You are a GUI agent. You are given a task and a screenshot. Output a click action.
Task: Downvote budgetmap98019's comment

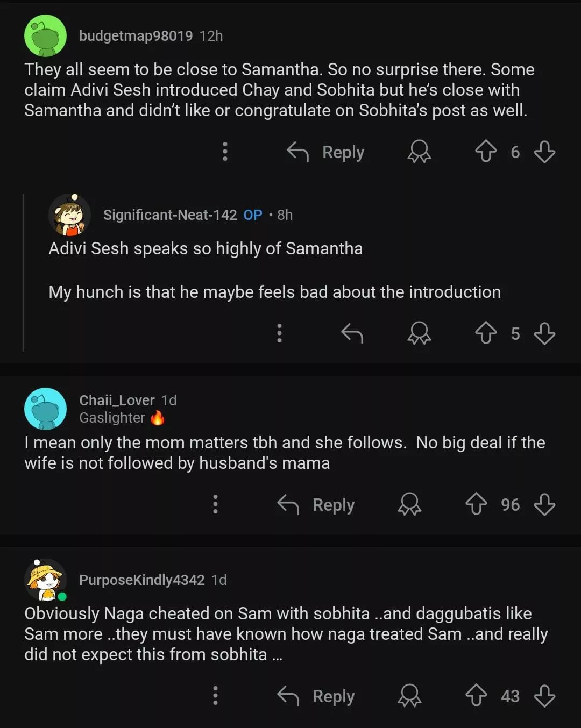pyautogui.click(x=544, y=152)
